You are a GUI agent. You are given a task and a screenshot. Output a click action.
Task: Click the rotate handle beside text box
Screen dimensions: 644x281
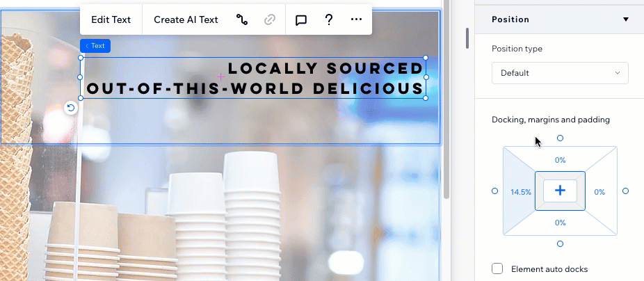[70, 108]
